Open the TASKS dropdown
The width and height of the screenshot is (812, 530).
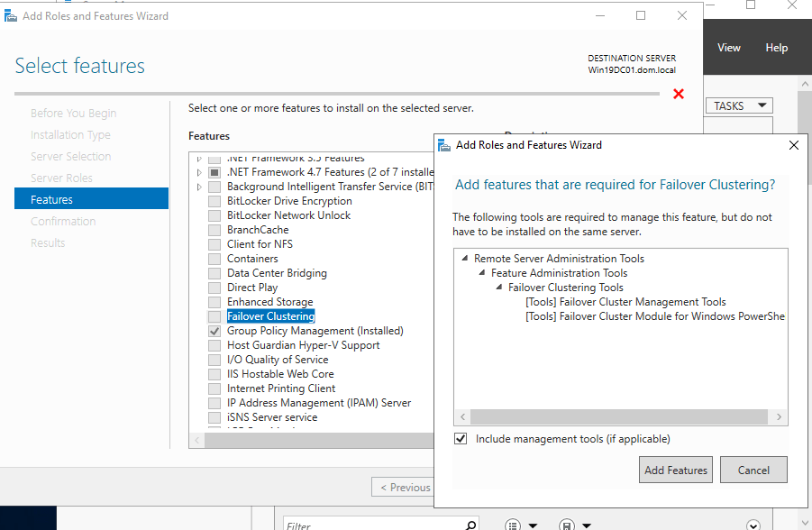(739, 105)
